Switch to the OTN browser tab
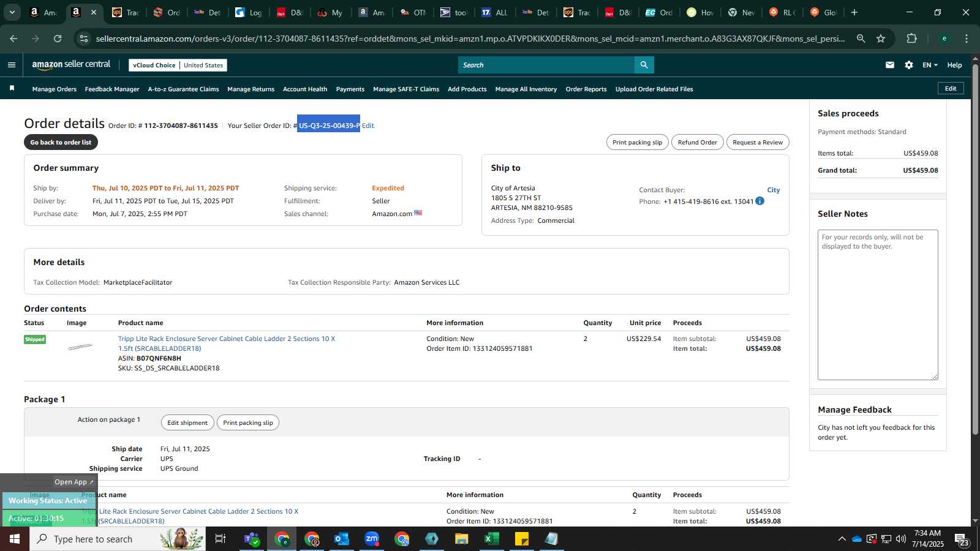 413,12
